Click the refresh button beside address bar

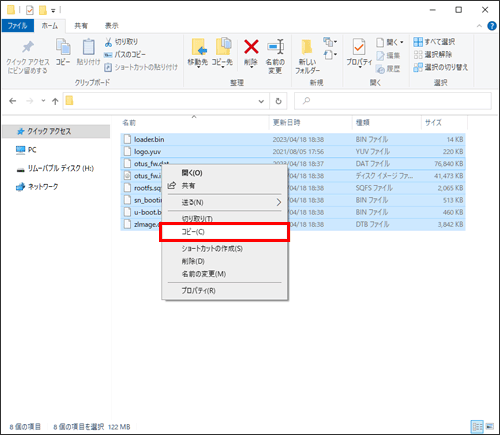(278, 101)
